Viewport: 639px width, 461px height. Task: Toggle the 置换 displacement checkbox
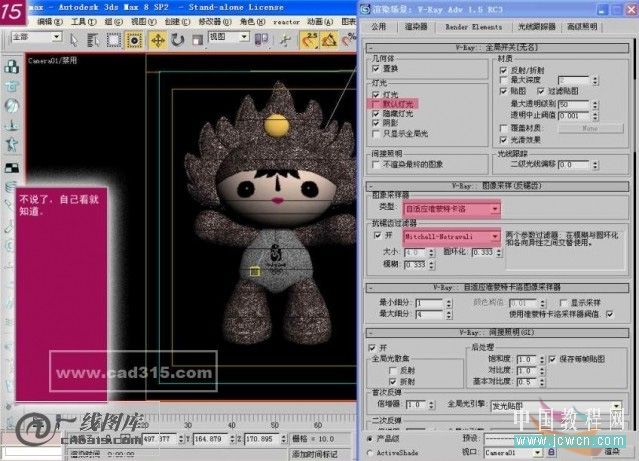tap(376, 69)
